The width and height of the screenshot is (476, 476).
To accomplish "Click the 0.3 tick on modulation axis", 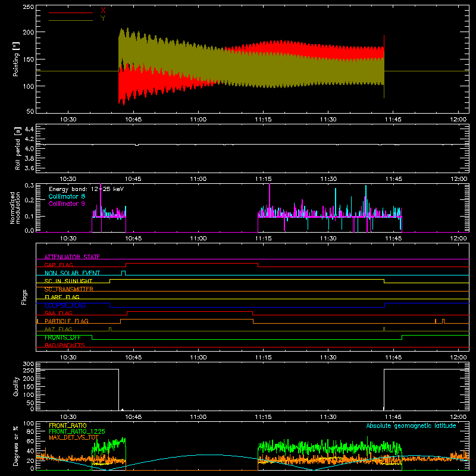I will (29, 185).
